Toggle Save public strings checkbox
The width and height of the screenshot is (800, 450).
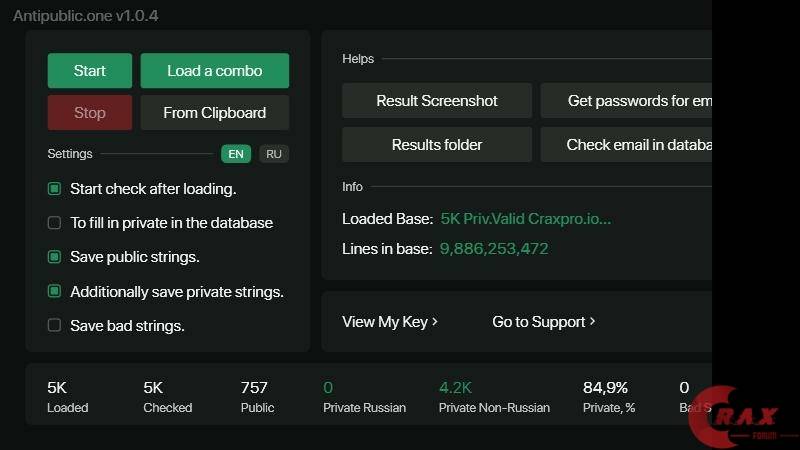54,257
